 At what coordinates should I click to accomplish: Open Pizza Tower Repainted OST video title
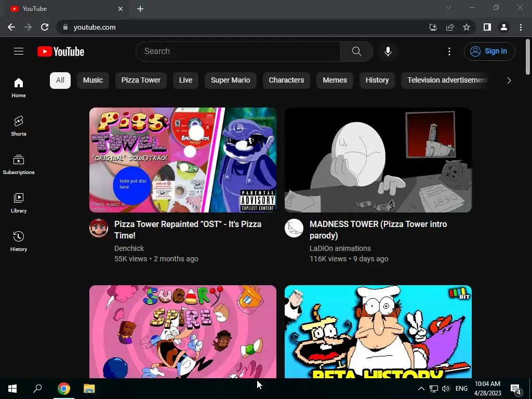188,230
